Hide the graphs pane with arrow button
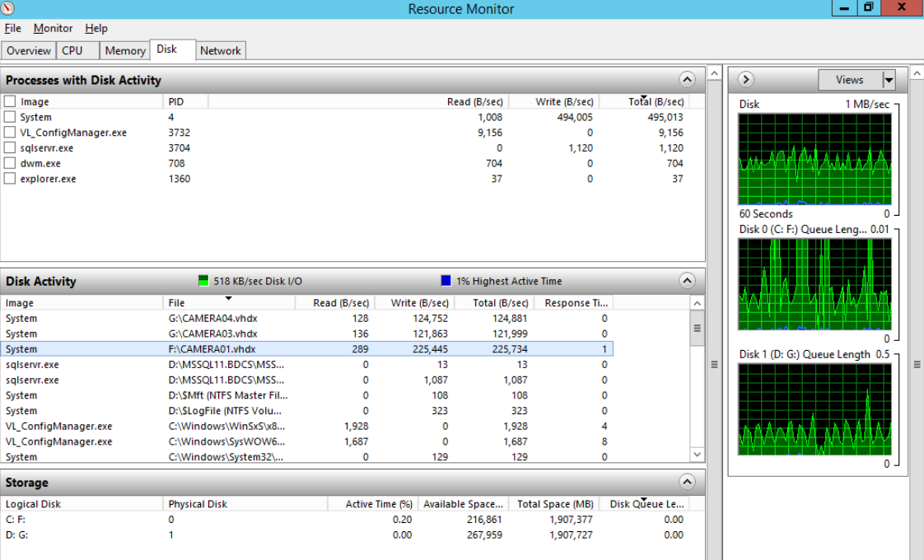Screen dimensions: 924x560 tap(745, 80)
